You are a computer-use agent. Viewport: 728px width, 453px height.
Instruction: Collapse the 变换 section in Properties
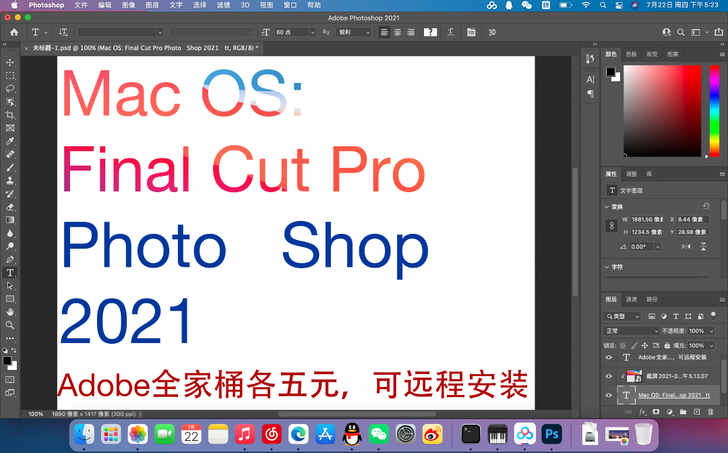606,207
